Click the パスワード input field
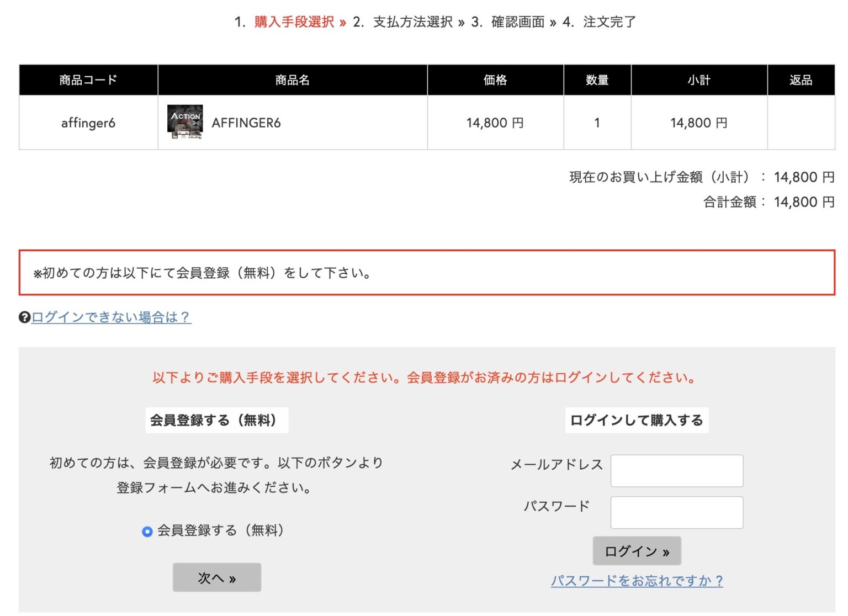848x616 pixels. click(676, 512)
